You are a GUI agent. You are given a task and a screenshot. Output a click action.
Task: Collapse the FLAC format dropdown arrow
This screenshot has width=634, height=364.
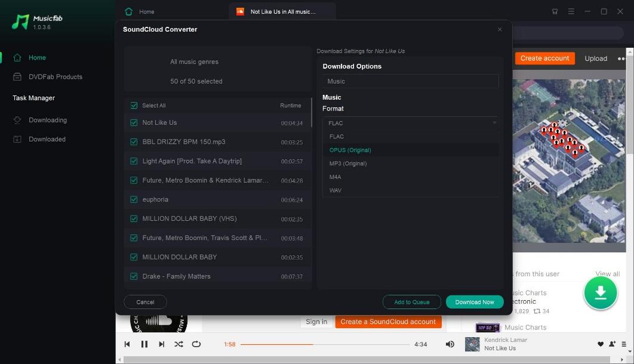click(x=494, y=123)
